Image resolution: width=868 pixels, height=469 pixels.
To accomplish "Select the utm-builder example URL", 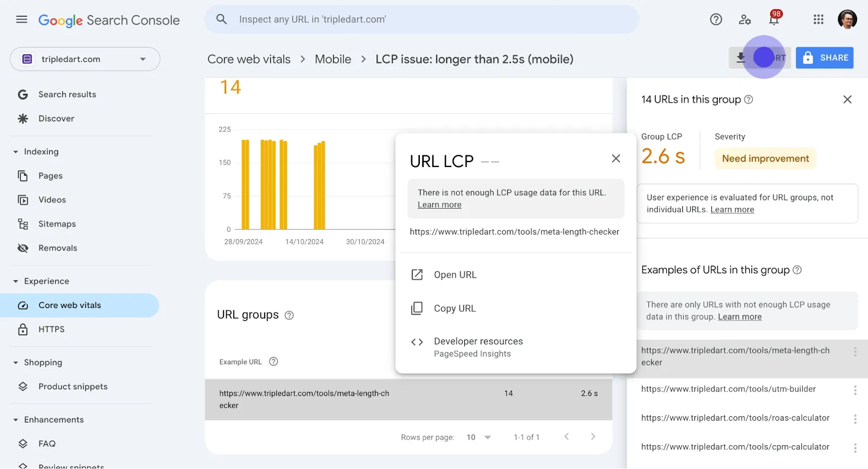I will pyautogui.click(x=729, y=389).
